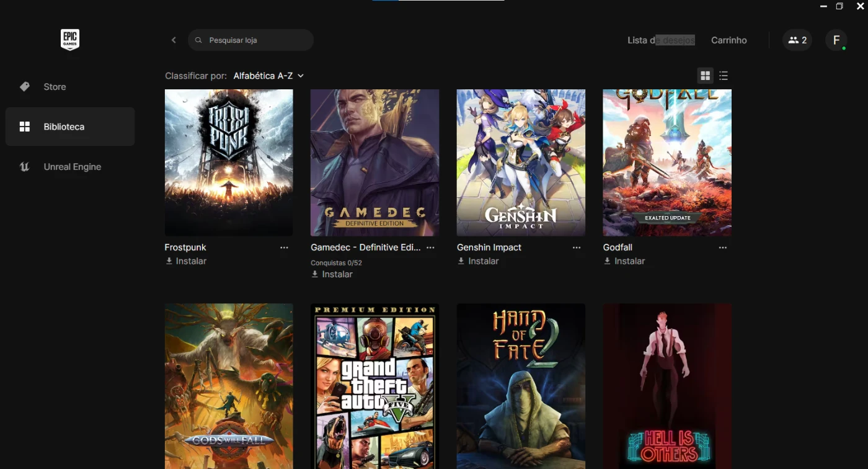
Task: Open Unreal Engine section
Action: point(70,167)
